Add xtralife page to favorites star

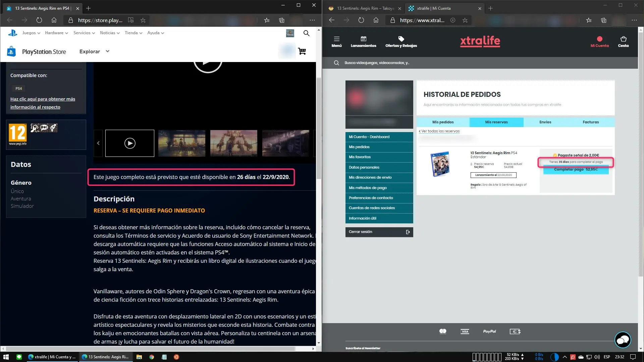[465, 20]
